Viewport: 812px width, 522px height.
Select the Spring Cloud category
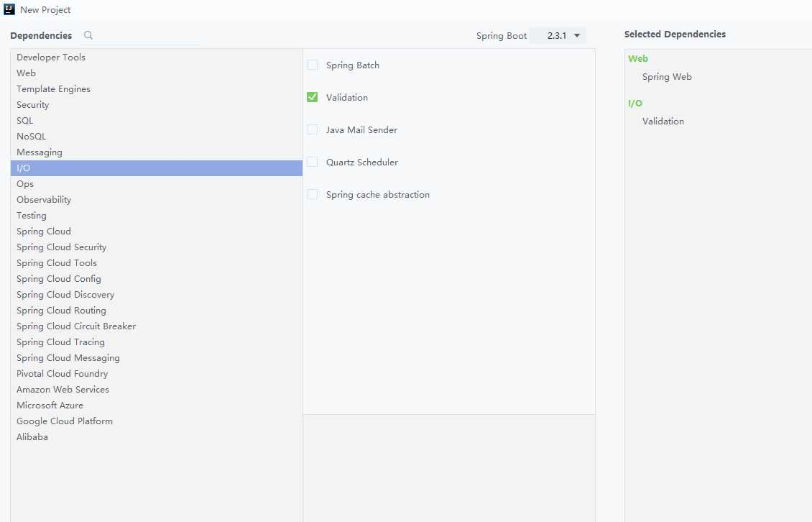[157, 232]
